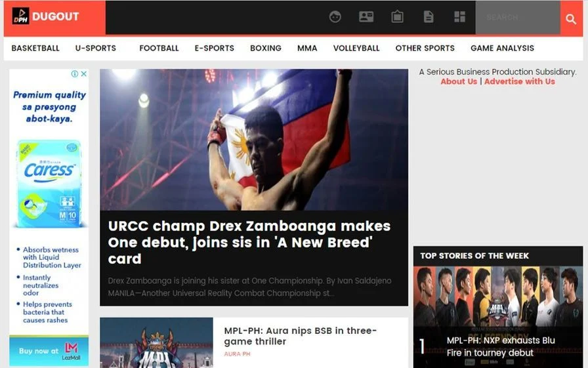Click the ad info icon
Image resolution: width=588 pixels, height=368 pixels.
point(75,74)
